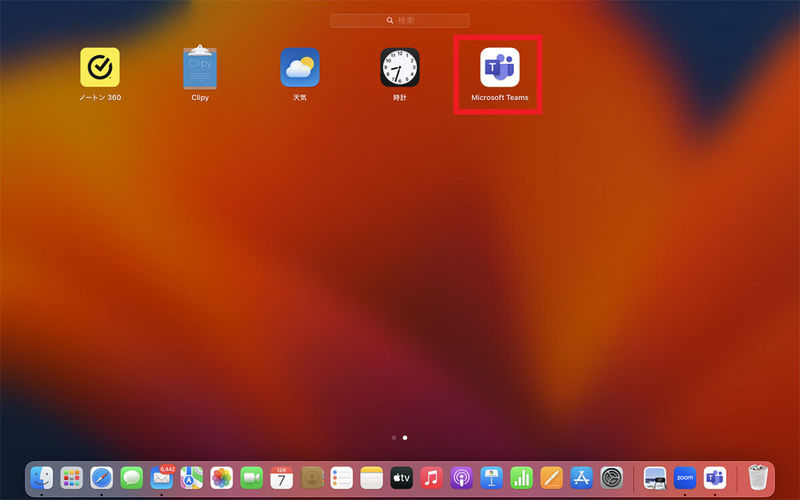Launch the 時計 clock app

tap(399, 67)
